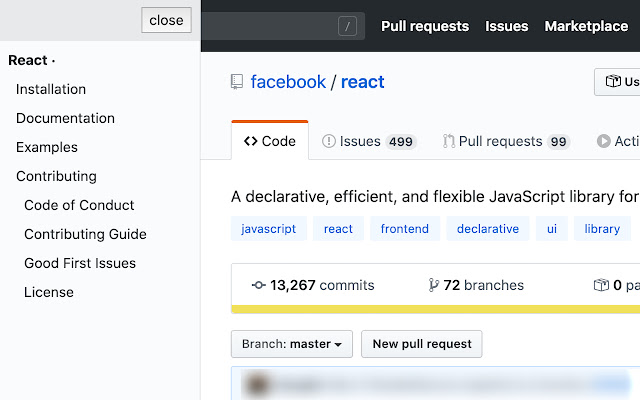Screen dimensions: 640x400
Task: Go to Installation section
Action: tap(51, 89)
